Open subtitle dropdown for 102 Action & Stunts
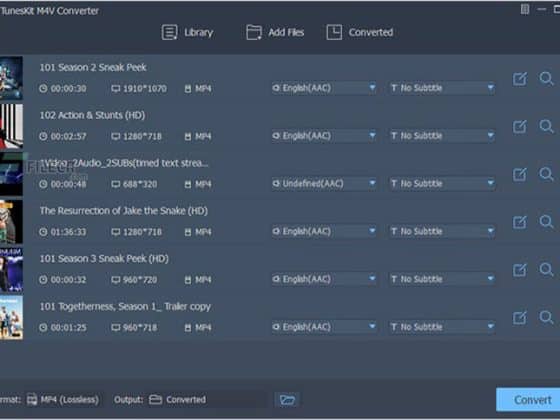The width and height of the screenshot is (560, 420). [x=442, y=136]
